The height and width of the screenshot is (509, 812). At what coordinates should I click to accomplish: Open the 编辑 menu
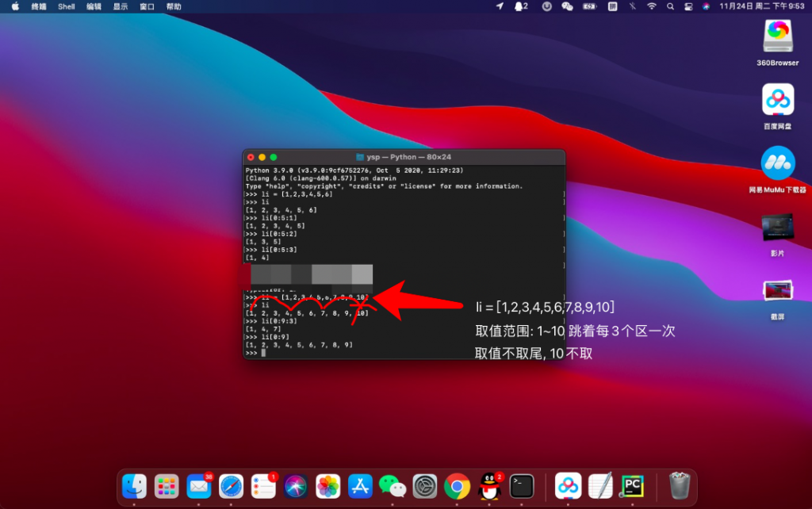94,6
